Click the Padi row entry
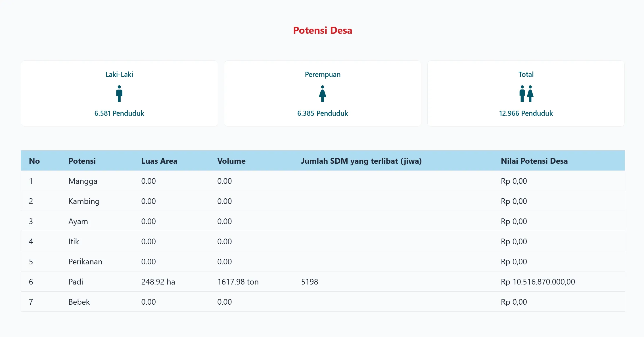This screenshot has width=644, height=337. (76, 282)
